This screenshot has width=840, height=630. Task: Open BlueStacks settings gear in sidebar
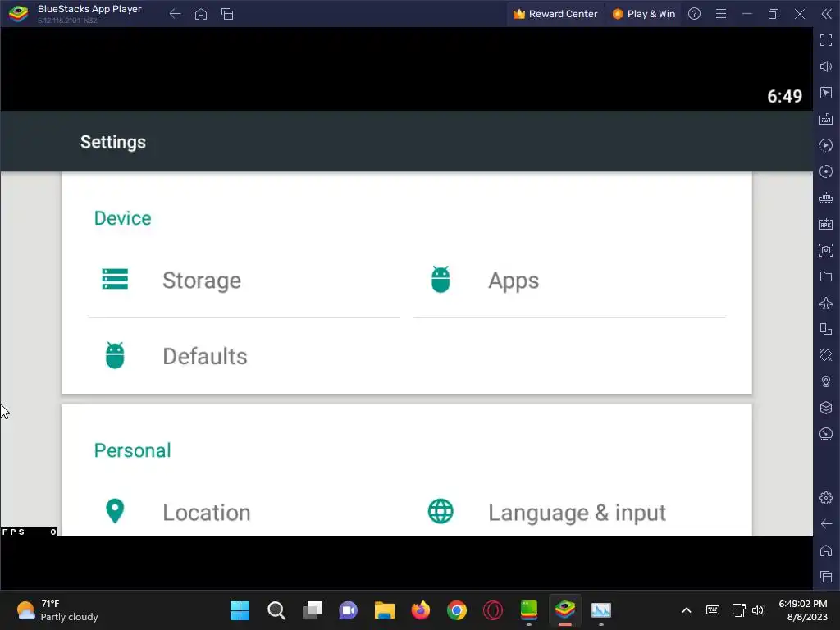click(x=826, y=498)
